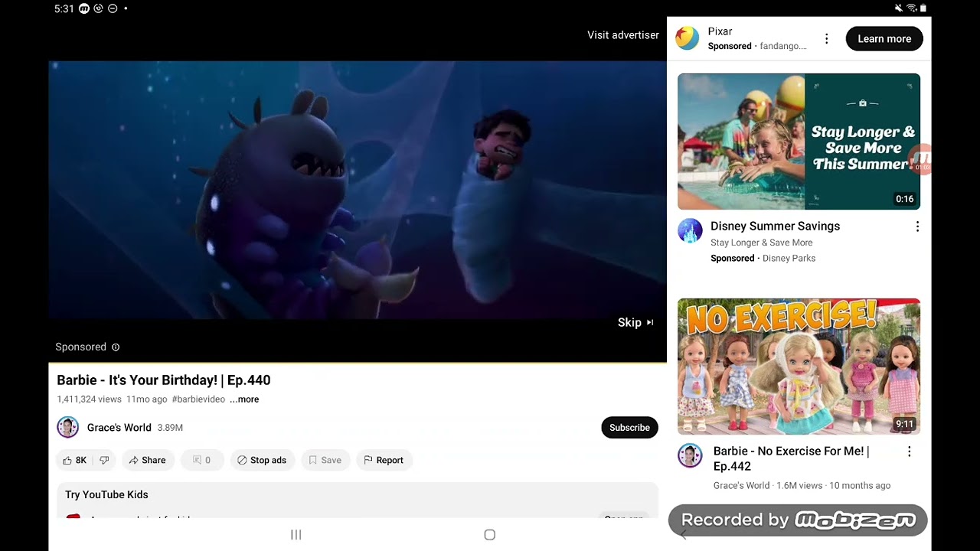Subscribe to Grace's World

click(x=629, y=427)
